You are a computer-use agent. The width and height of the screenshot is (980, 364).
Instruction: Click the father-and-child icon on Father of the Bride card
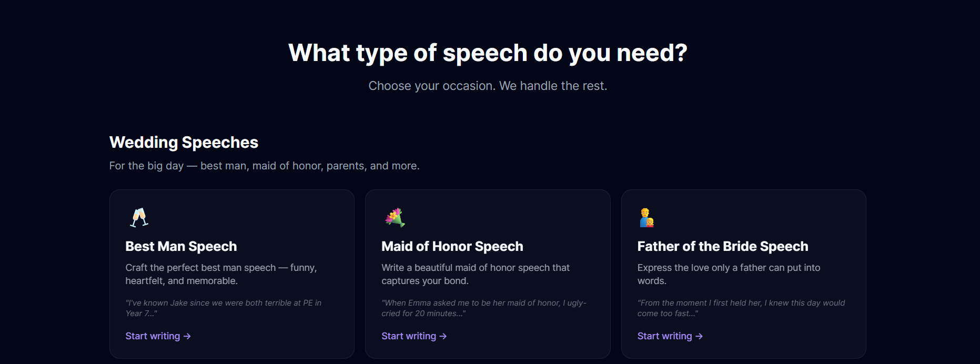[x=647, y=216]
